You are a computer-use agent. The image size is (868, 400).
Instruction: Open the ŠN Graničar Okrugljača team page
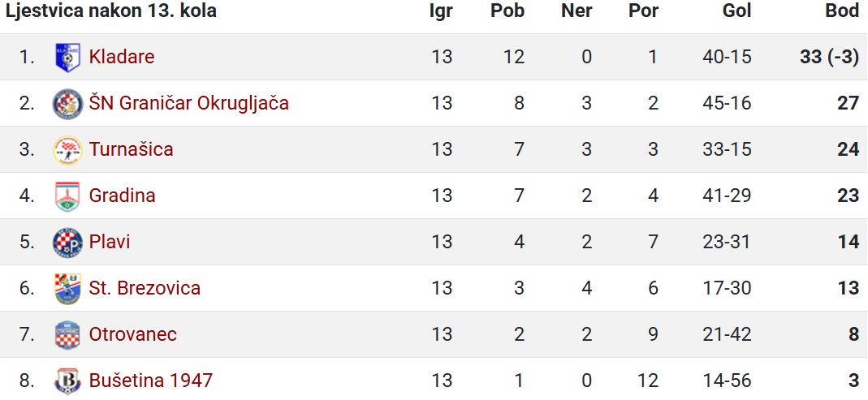pos(188,104)
